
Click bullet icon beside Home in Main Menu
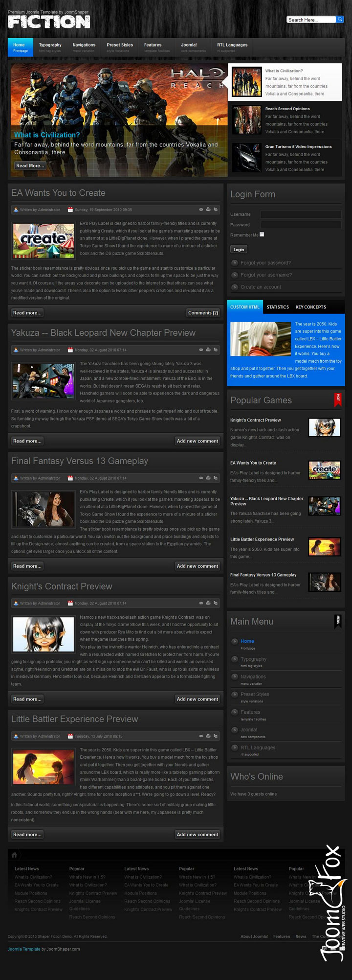pyautogui.click(x=235, y=642)
